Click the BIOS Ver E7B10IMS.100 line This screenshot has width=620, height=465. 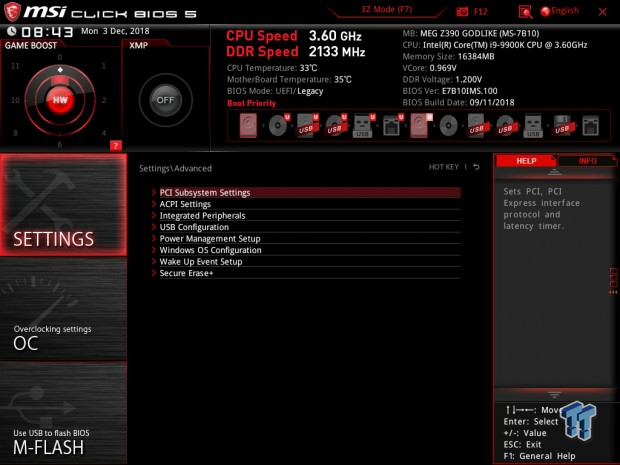click(450, 91)
